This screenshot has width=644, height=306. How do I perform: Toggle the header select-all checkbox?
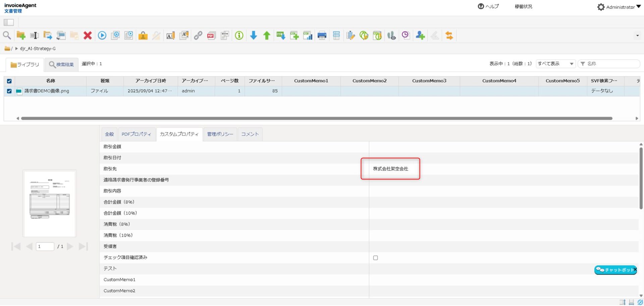coord(9,81)
